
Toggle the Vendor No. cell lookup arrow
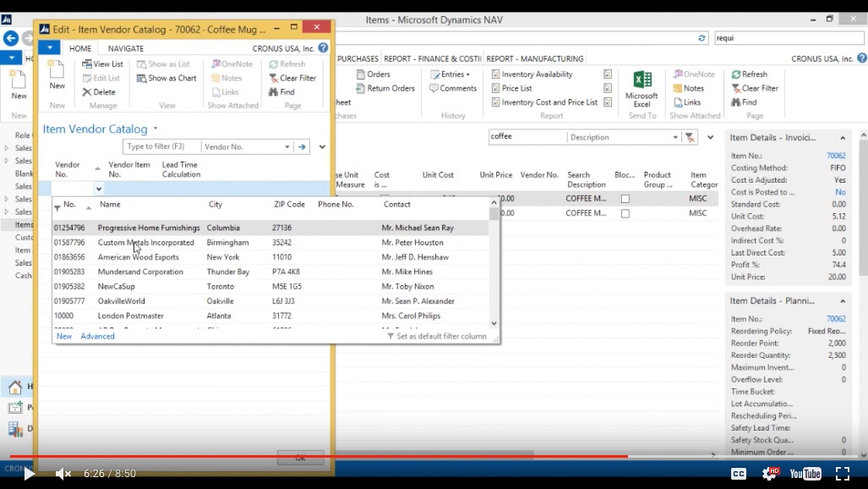click(99, 189)
